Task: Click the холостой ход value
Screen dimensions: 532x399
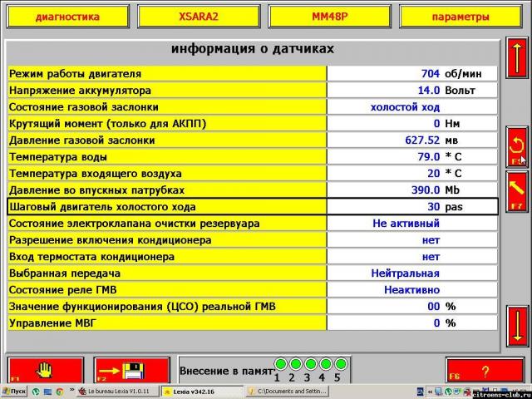Action: pos(405,107)
